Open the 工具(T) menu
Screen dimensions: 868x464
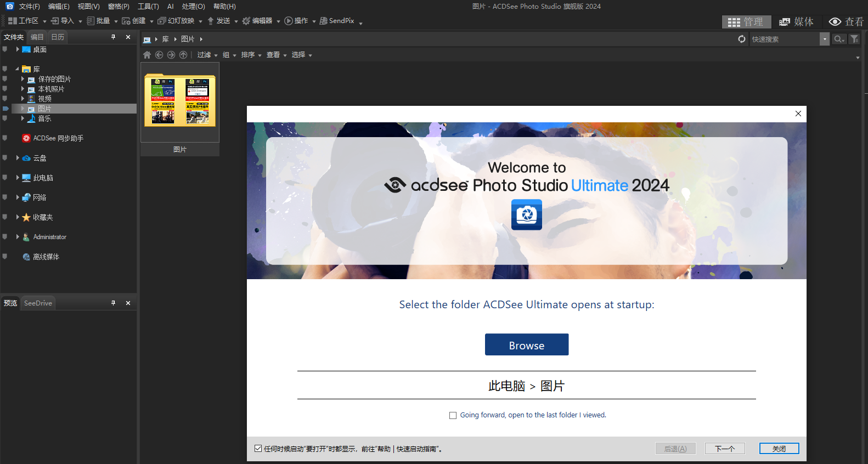(148, 7)
